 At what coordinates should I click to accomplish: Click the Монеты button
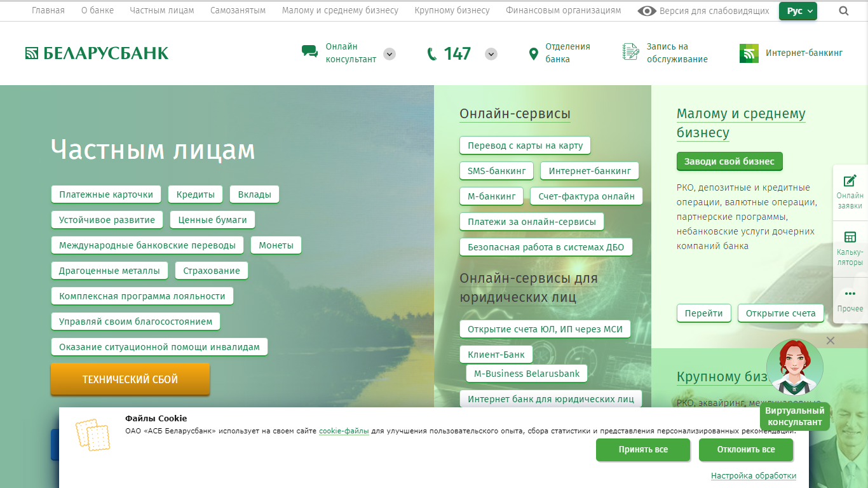[x=276, y=245]
